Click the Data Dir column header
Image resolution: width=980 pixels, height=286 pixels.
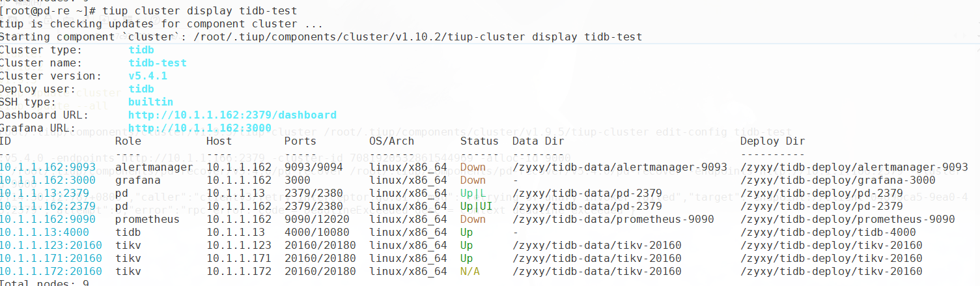pos(538,141)
